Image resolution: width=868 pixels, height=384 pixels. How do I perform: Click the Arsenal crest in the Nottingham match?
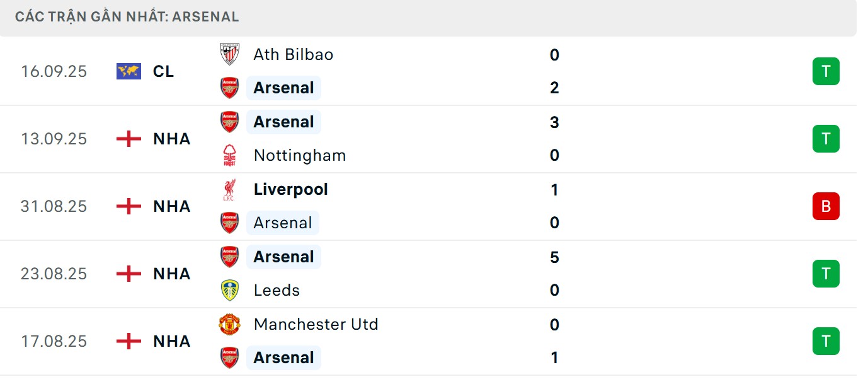[x=229, y=122]
